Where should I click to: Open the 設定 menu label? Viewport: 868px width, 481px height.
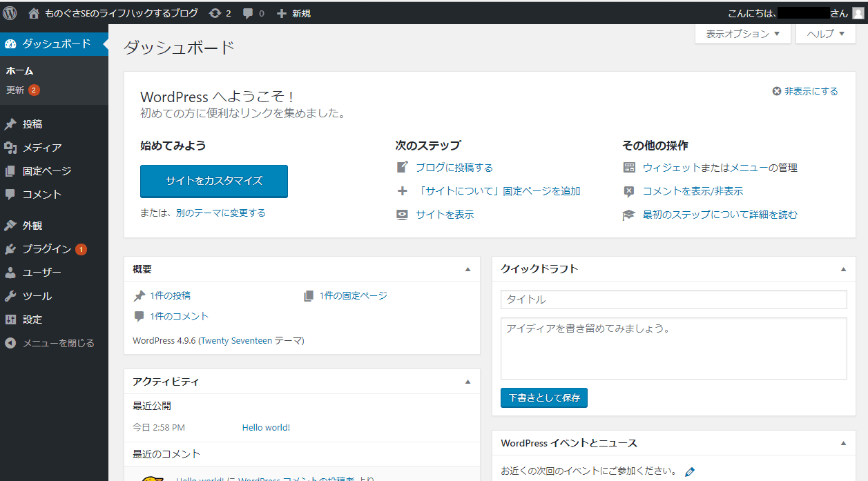(32, 320)
